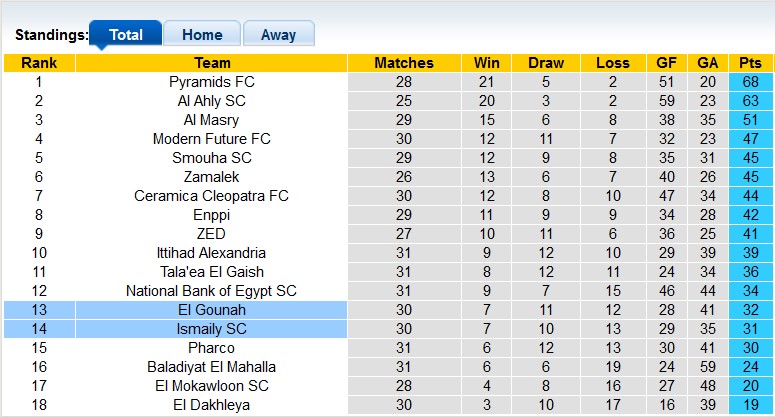This screenshot has height=417, width=775.
Task: Open National Bank of Egypt SC
Action: point(211,291)
